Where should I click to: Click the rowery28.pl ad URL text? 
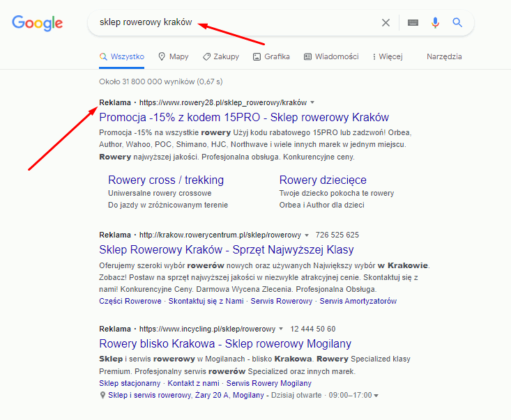[x=223, y=102]
